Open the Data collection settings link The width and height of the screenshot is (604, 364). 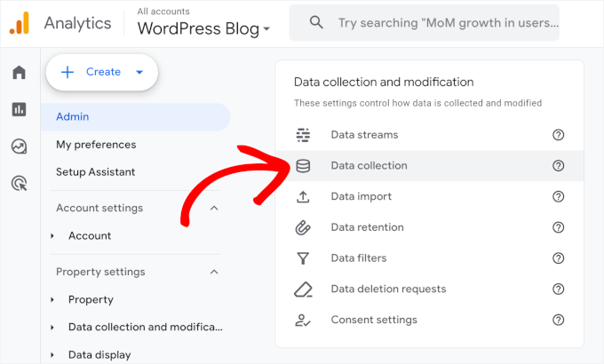click(369, 166)
